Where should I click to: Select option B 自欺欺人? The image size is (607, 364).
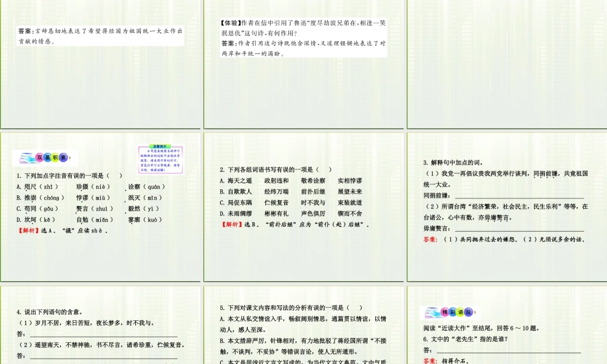(236, 192)
